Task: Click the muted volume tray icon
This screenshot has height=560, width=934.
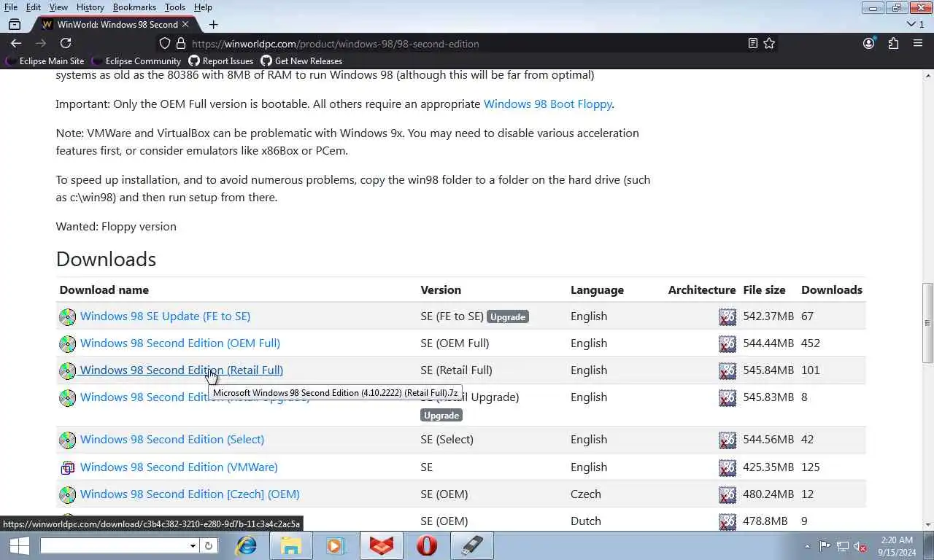Action: [861, 546]
